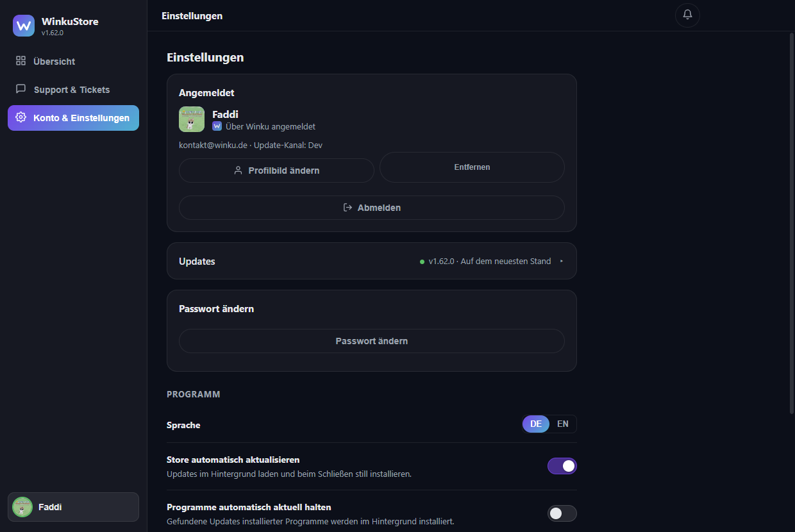Click the small Winku badge beside 'Über Winku angemeldet'
Screen dimensions: 795x532
tap(217, 126)
